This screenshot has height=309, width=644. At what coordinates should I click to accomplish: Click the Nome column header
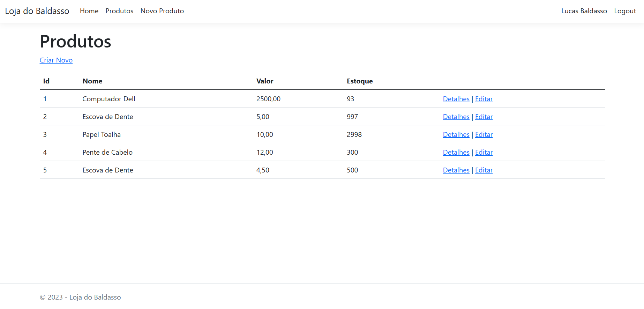tap(92, 81)
